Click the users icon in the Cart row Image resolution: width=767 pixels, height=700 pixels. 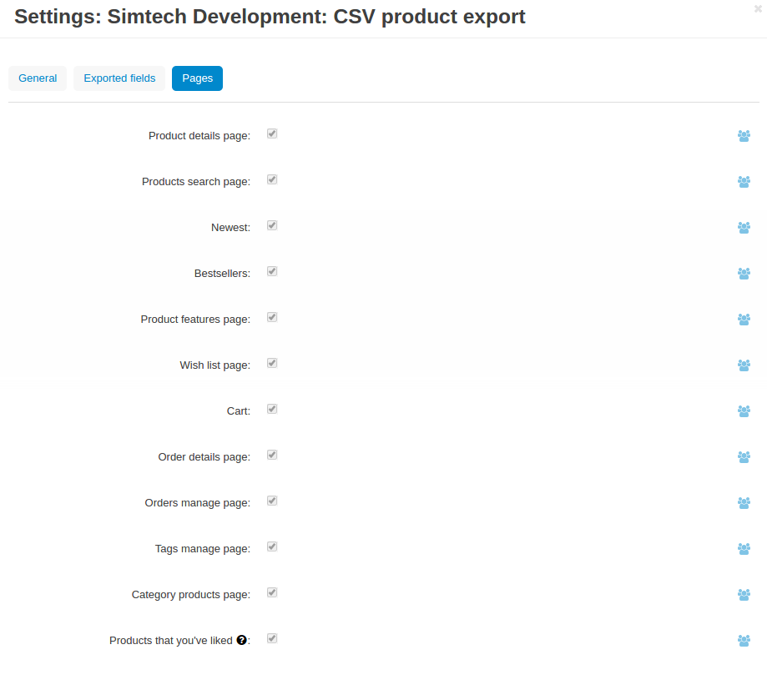(x=744, y=411)
